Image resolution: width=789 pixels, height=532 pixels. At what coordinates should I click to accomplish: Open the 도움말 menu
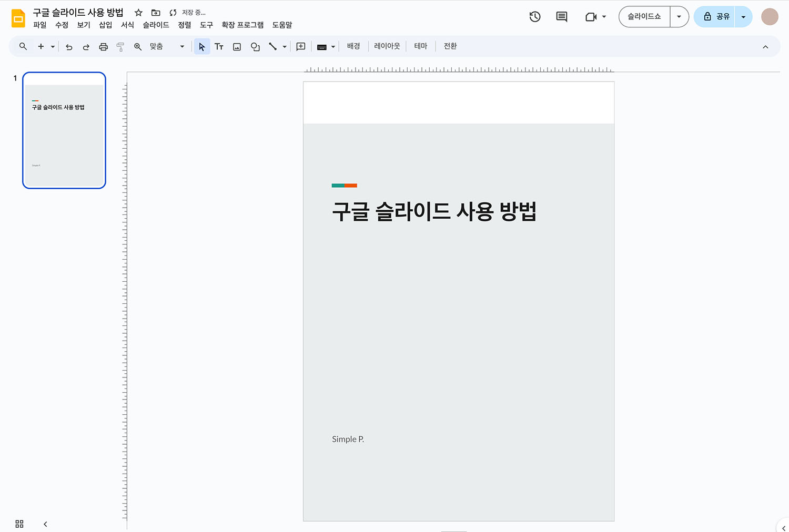pyautogui.click(x=282, y=25)
